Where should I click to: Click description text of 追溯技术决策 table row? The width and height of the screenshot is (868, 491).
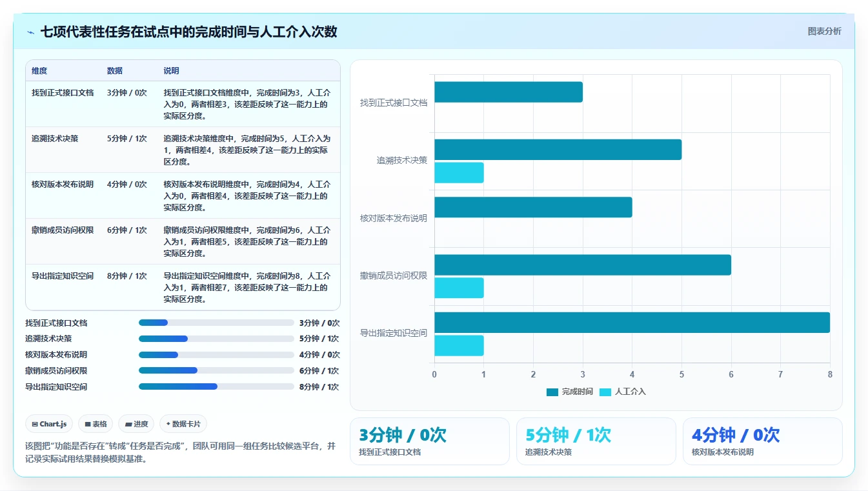tap(247, 150)
